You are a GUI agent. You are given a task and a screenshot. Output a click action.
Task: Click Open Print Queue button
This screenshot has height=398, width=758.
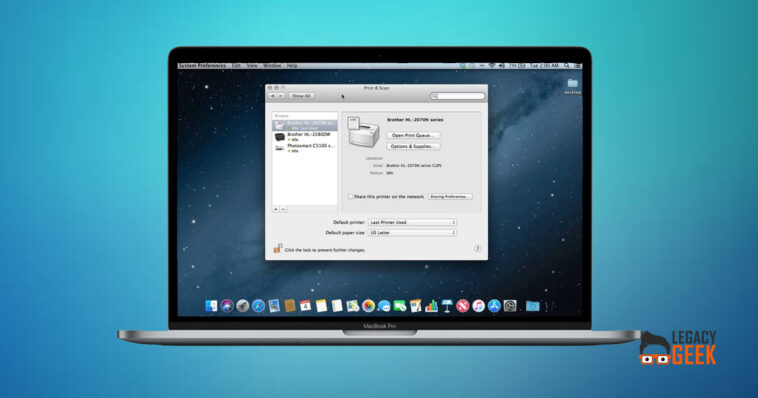[x=413, y=135]
